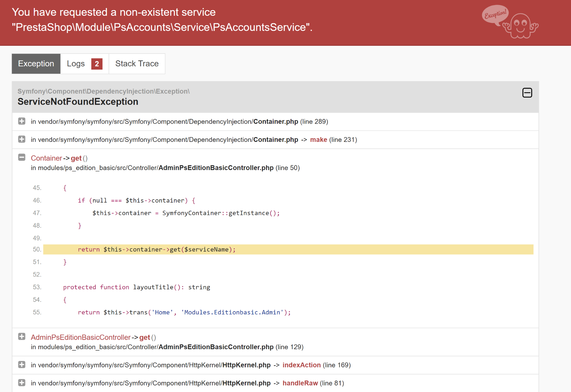Switch to the Logs tab

pos(76,64)
